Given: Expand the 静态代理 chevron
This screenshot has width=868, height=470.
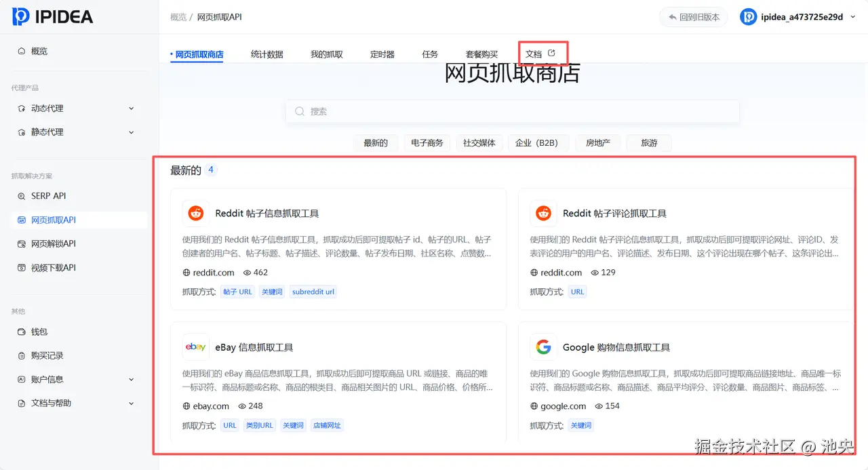Looking at the screenshot, I should [132, 132].
